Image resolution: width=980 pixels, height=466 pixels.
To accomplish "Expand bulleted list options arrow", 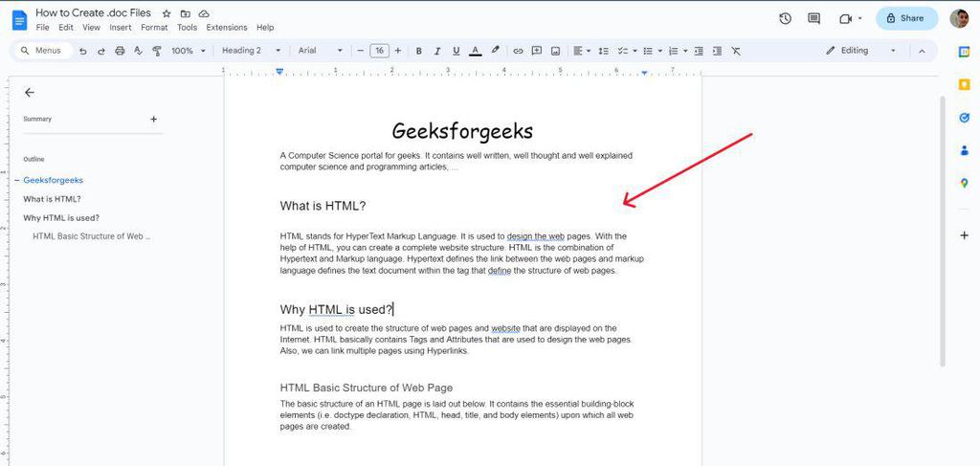I will pos(660,52).
